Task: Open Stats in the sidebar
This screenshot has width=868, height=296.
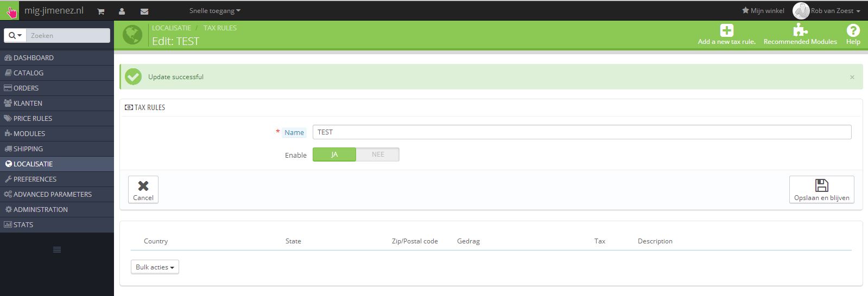Action: click(x=57, y=224)
